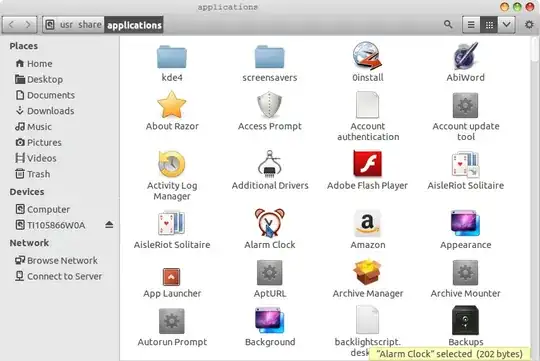Select the Backups safe icon
540x361 pixels.
point(465,320)
